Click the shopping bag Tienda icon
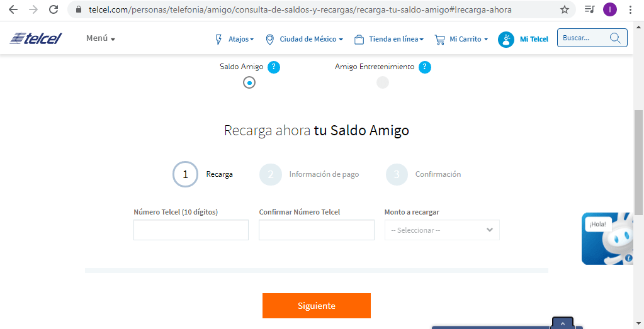This screenshot has height=329, width=644. point(359,40)
